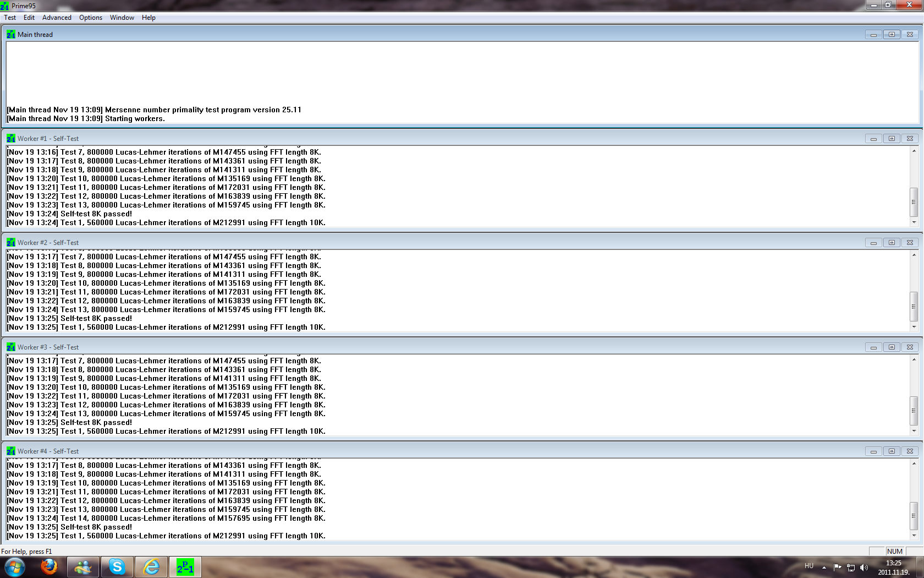Open the Edit menu
Viewport: 924px width, 578px height.
tap(29, 18)
